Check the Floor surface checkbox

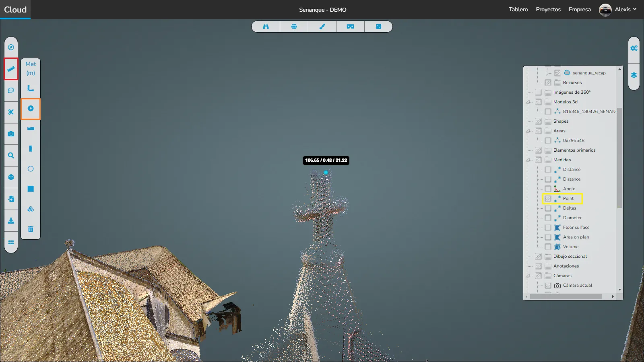point(548,227)
